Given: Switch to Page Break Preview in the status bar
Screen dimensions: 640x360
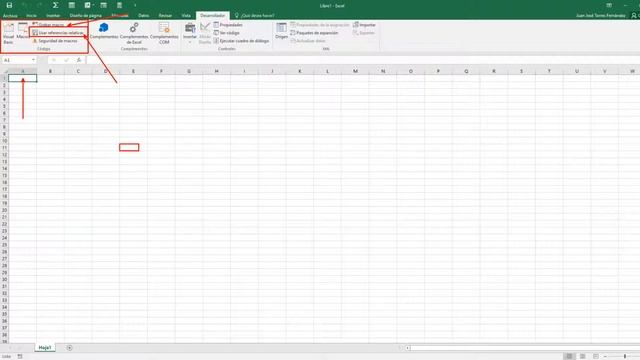Looking at the screenshot, I should click(x=596, y=356).
